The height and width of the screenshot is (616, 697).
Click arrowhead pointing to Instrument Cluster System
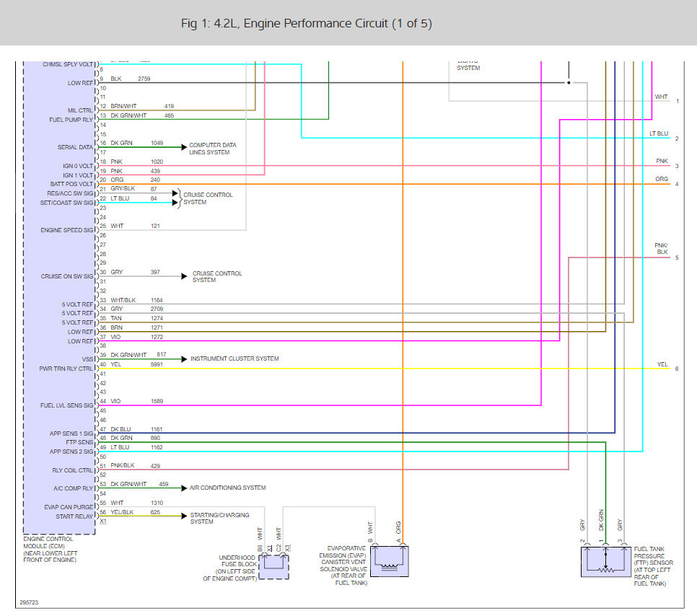(184, 358)
